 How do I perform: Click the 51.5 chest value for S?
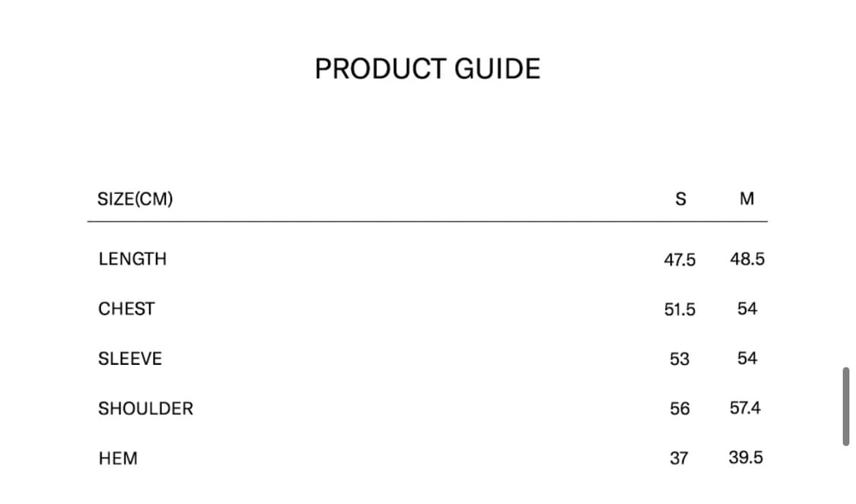click(679, 309)
